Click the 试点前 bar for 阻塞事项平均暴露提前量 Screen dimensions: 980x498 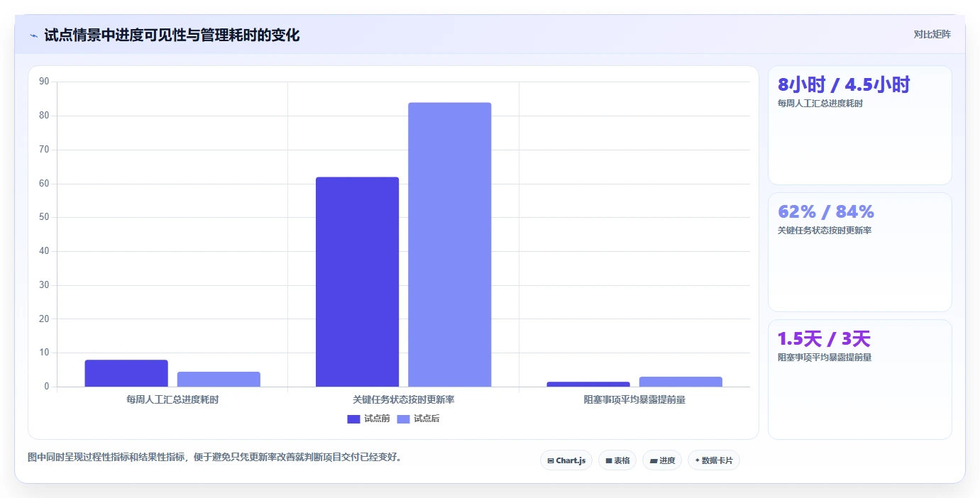[588, 384]
